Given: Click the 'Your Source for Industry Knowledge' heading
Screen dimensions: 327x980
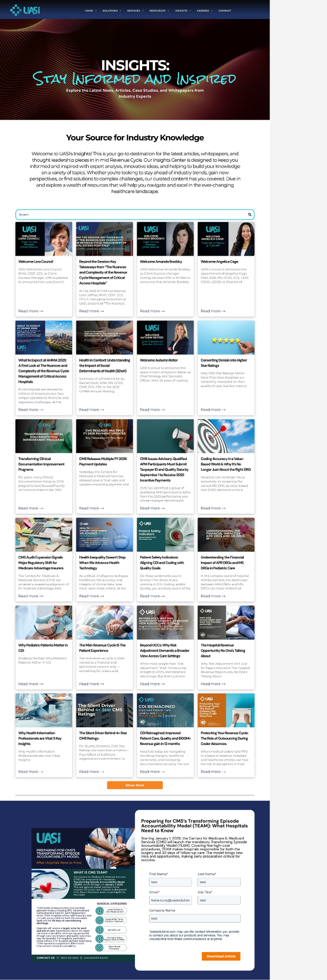Looking at the screenshot, I should [135, 138].
